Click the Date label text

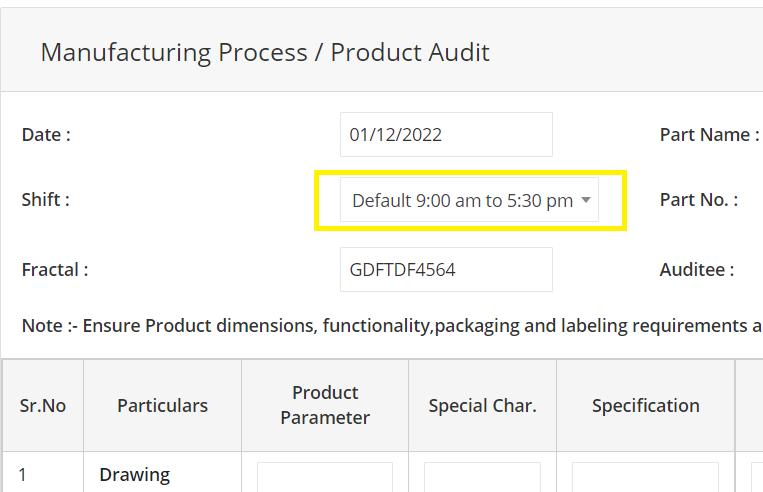[46, 135]
